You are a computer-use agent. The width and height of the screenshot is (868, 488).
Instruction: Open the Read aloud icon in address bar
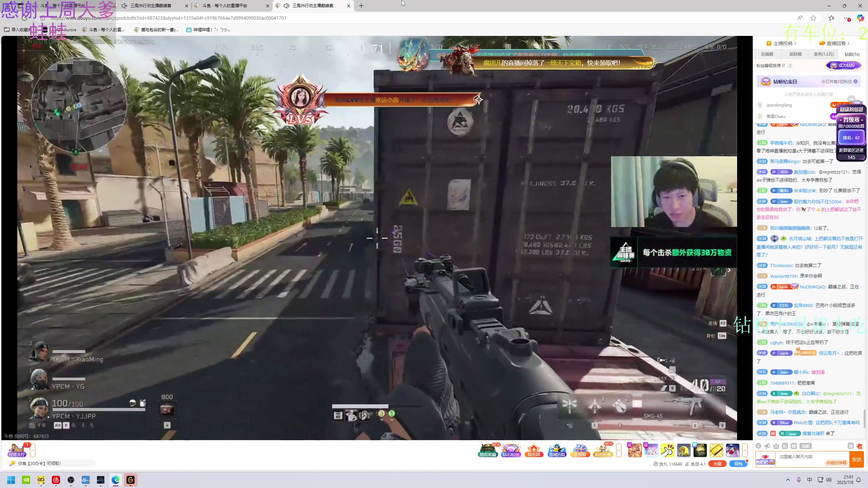coord(800,18)
